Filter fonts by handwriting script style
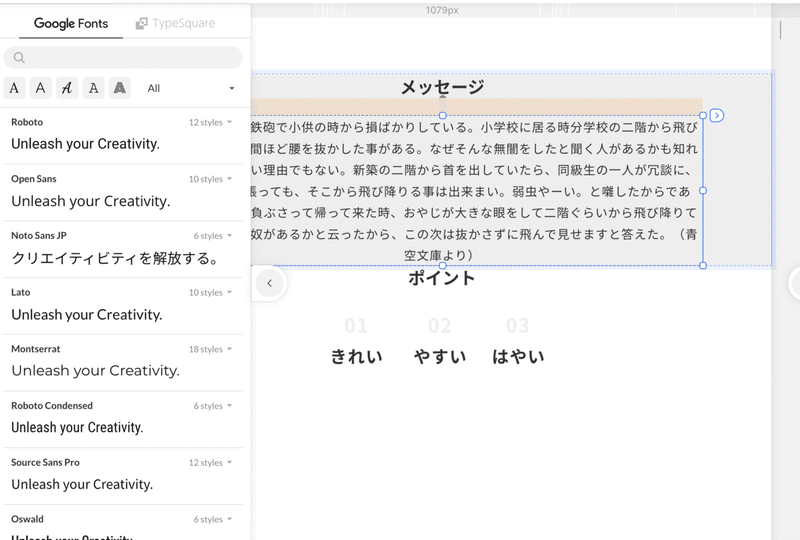Image resolution: width=800 pixels, height=540 pixels. [x=67, y=88]
